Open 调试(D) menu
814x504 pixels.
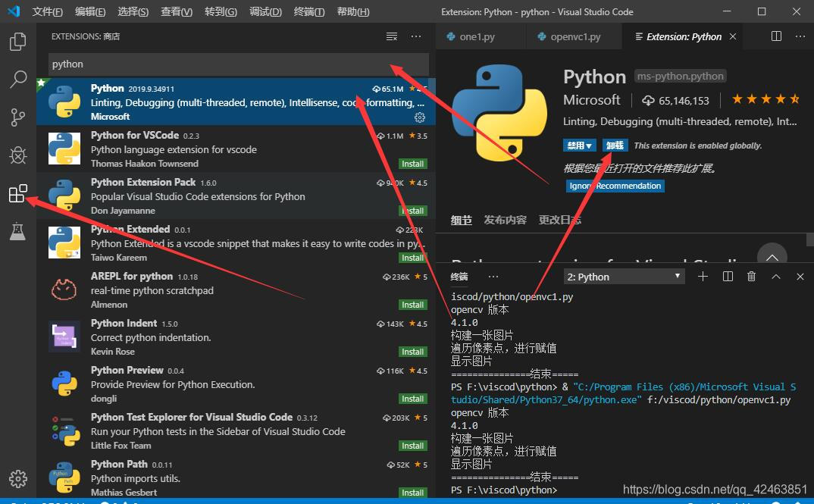click(265, 11)
